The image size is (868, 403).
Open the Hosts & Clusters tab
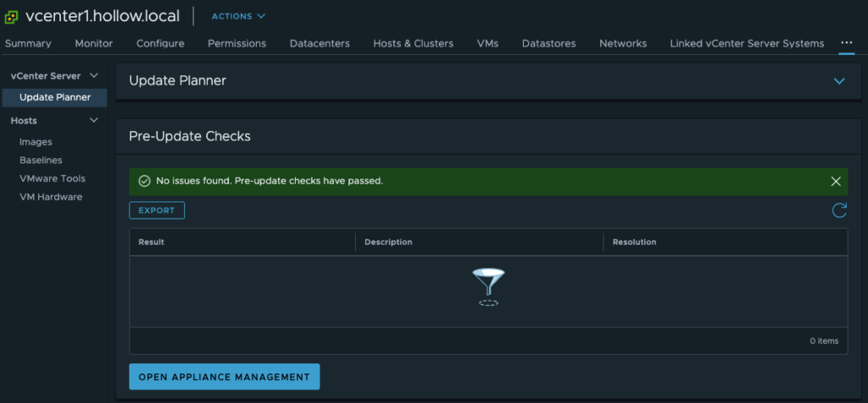tap(413, 43)
